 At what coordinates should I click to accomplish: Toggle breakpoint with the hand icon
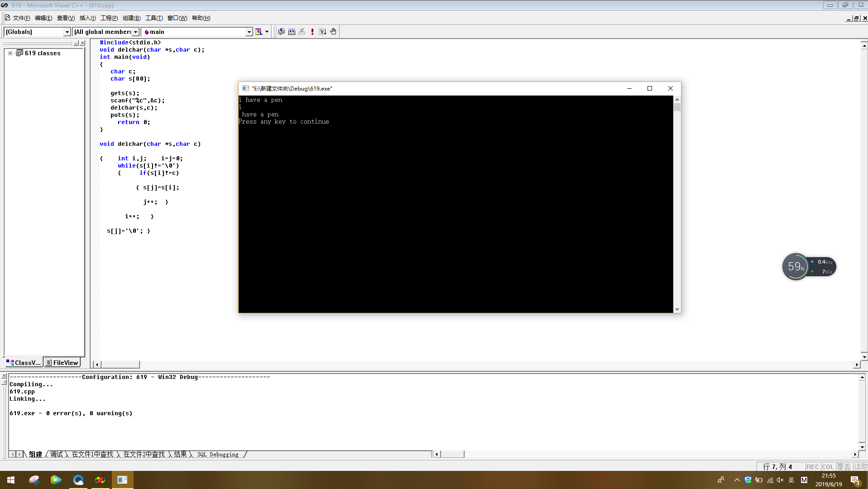point(333,32)
